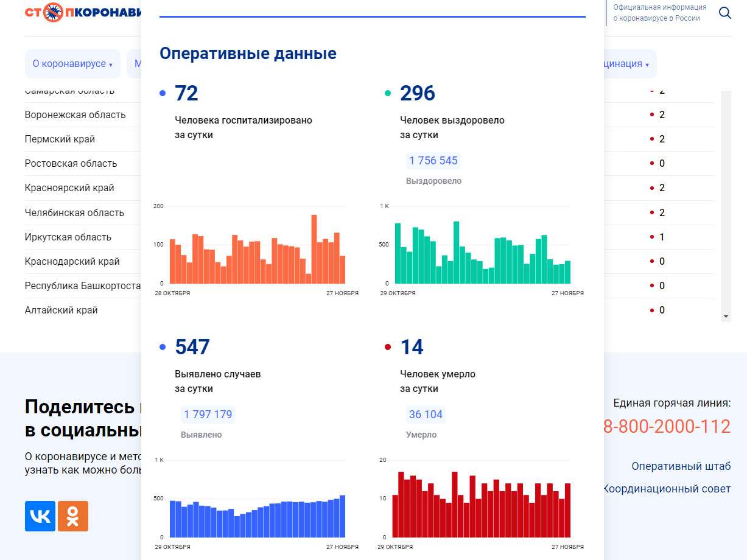Viewport: 747px width, 560px height.
Task: Expand the 'О коронавирусе' dropdown menu
Action: click(x=72, y=64)
